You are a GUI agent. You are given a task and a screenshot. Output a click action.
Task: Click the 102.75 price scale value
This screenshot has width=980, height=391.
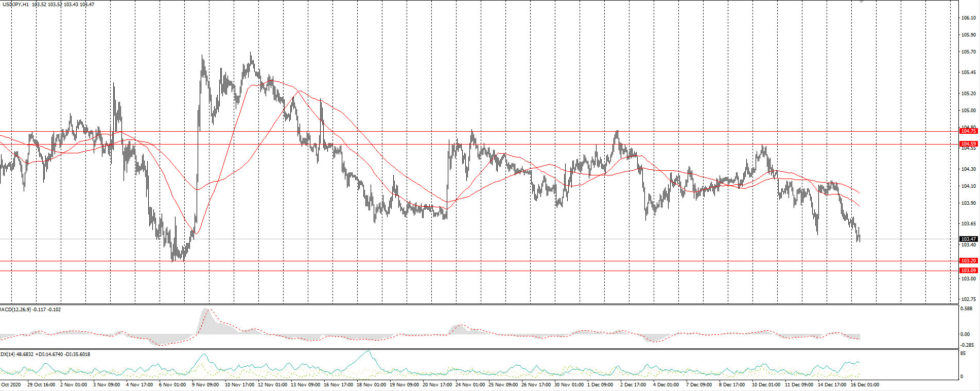point(969,299)
